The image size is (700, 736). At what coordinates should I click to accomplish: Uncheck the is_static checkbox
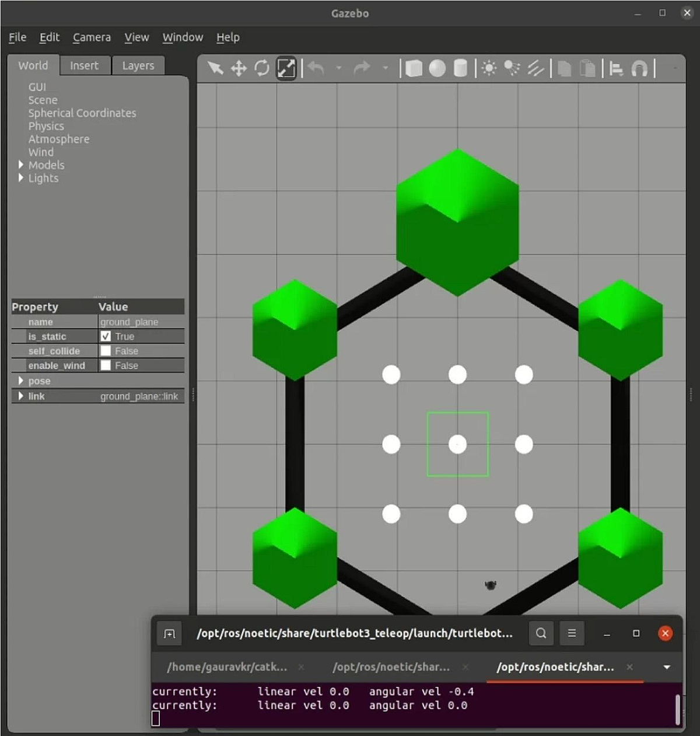106,336
